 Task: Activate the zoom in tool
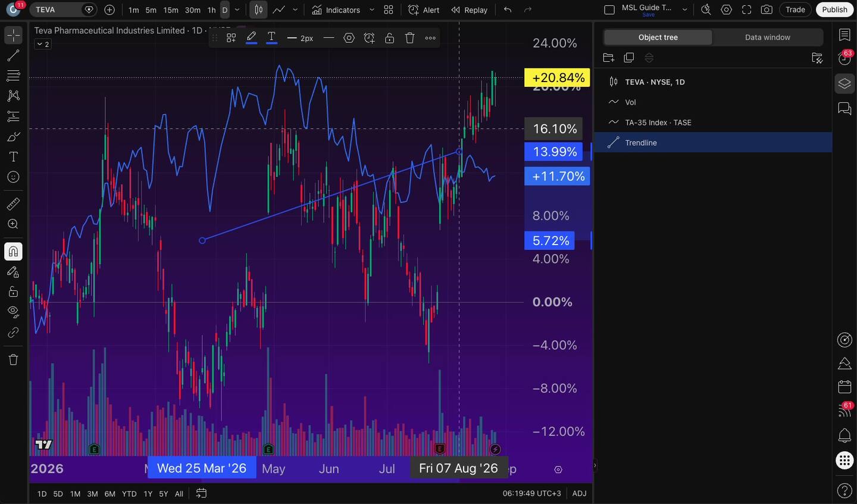(x=13, y=224)
